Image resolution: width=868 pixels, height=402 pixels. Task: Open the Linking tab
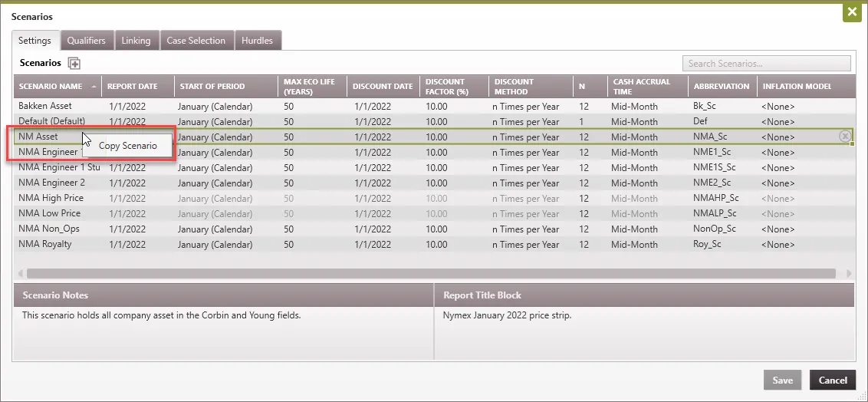[136, 41]
